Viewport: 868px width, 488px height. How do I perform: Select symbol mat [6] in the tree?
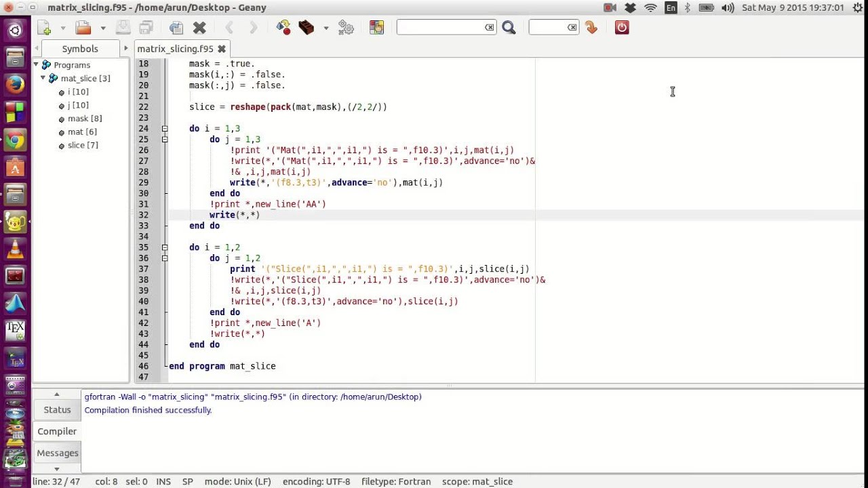click(82, 132)
